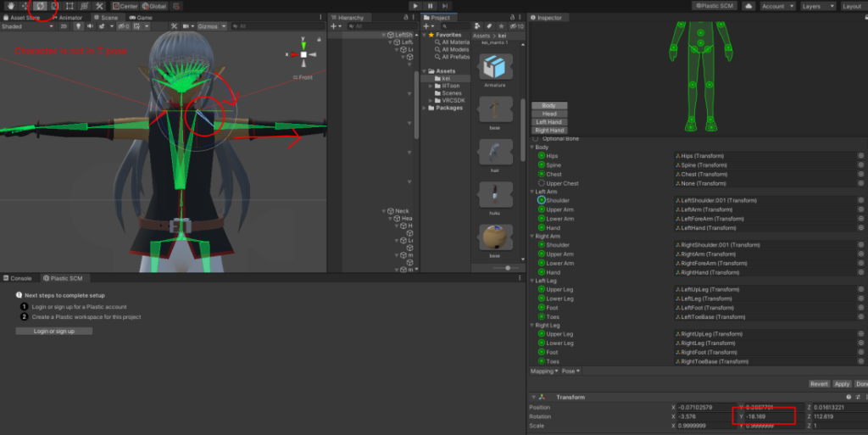Select the Scene tab
The height and width of the screenshot is (435, 868).
tap(106, 18)
